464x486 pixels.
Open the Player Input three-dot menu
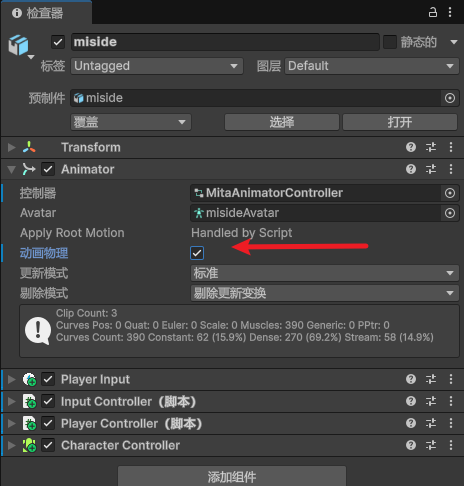[451, 379]
